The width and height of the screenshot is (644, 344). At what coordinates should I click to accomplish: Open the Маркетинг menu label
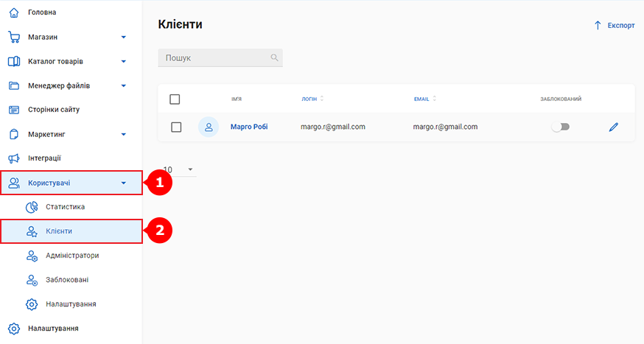coord(46,134)
